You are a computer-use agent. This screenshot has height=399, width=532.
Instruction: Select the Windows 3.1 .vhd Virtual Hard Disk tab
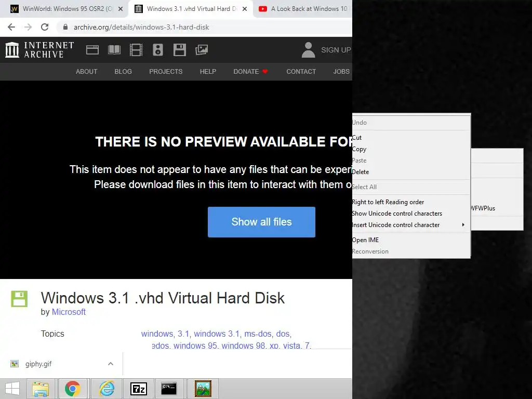(x=191, y=9)
